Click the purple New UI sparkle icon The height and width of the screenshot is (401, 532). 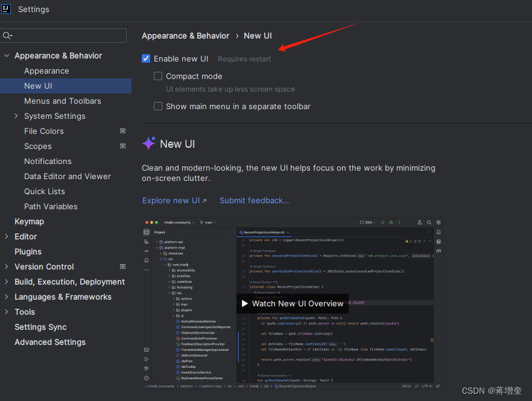click(148, 143)
